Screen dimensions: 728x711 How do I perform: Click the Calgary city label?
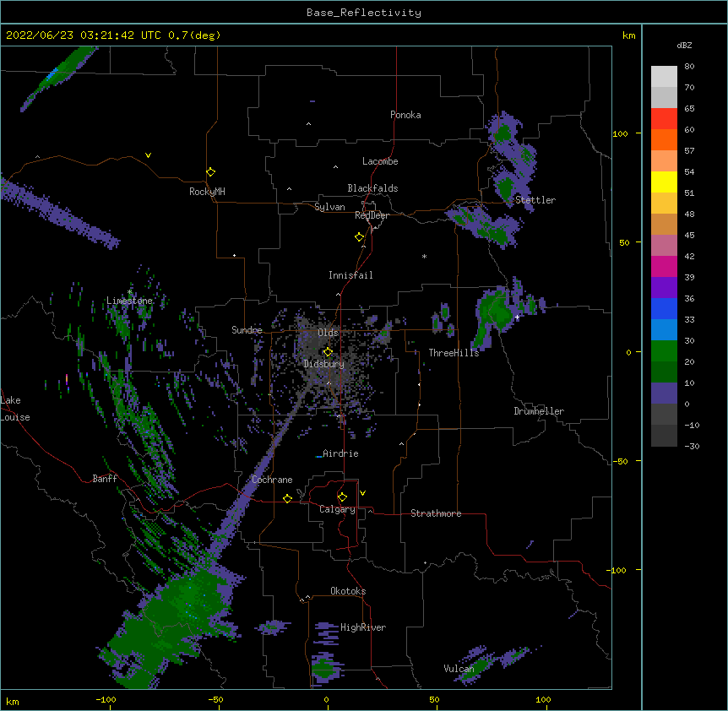(337, 509)
